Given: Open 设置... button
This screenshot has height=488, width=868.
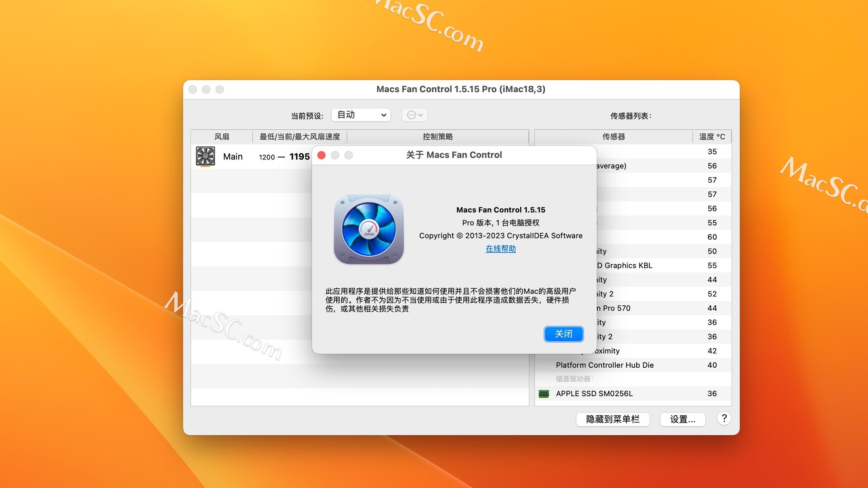Looking at the screenshot, I should pos(683,419).
